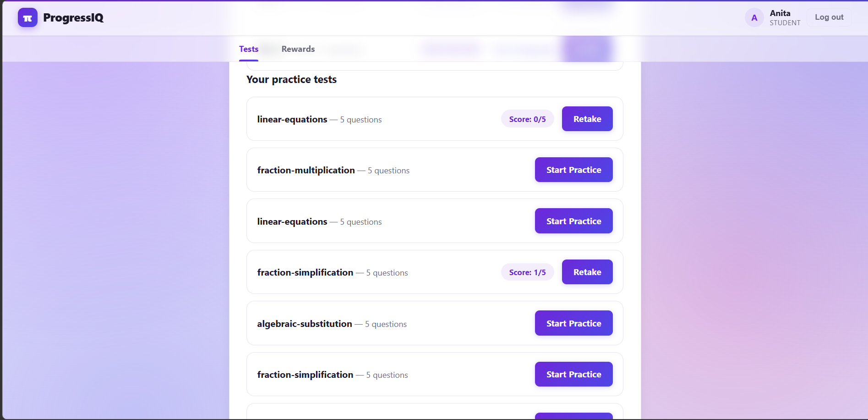Image resolution: width=868 pixels, height=420 pixels.
Task: Start Practice for fraction-multiplication
Action: [573, 170]
